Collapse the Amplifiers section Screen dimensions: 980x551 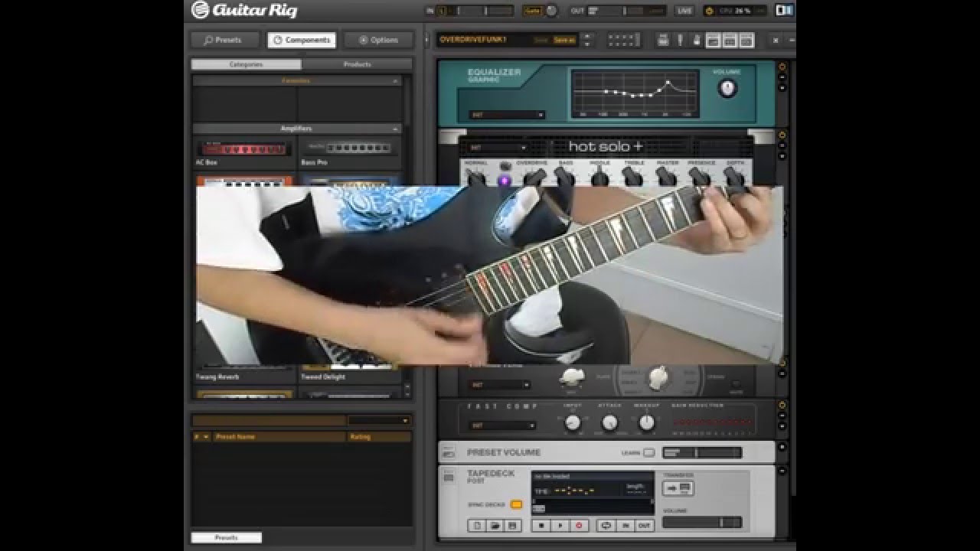396,129
